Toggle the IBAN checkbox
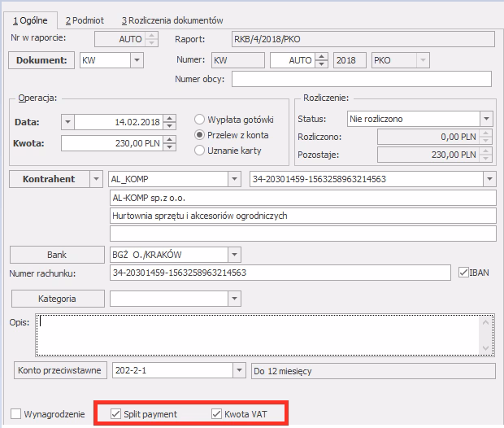The width and height of the screenshot is (504, 428). 464,273
